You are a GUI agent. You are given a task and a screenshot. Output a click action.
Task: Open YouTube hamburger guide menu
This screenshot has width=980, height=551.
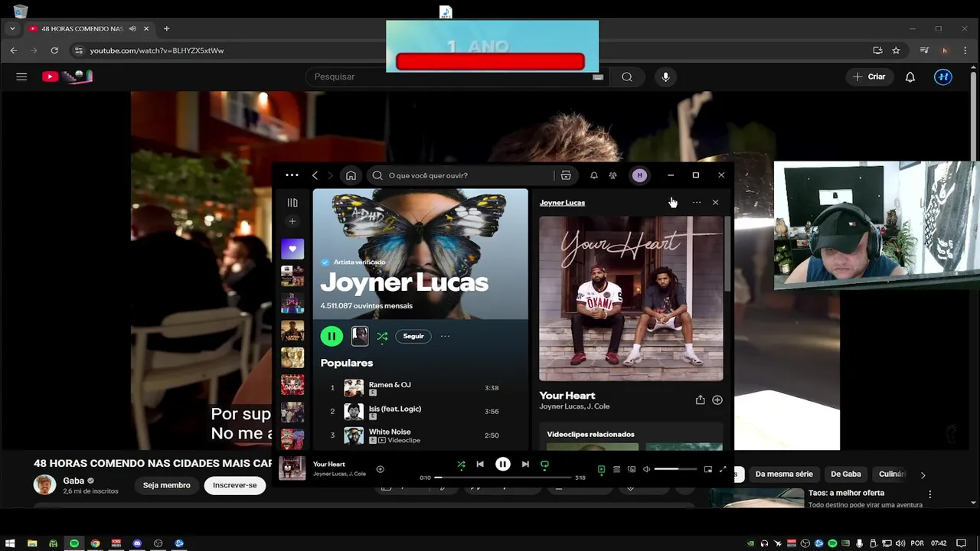[x=21, y=77]
